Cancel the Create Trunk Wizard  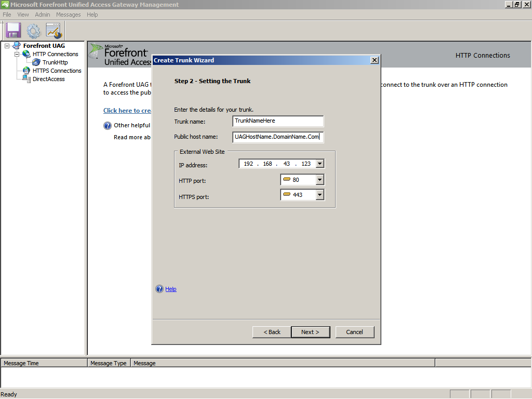354,332
